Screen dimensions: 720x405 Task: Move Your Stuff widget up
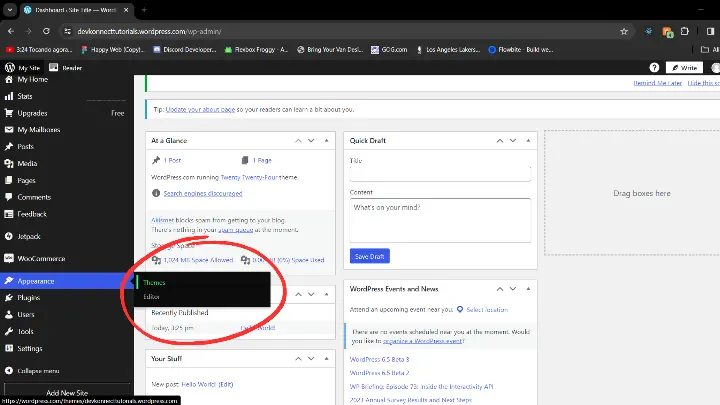pyautogui.click(x=298, y=359)
